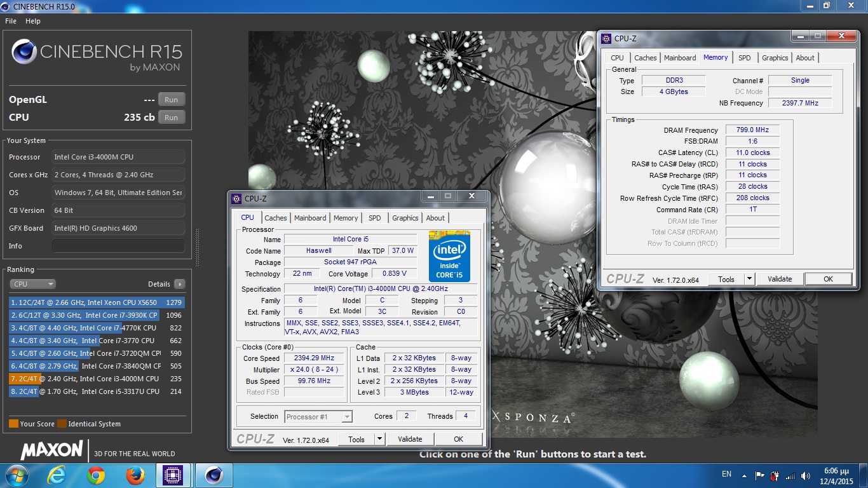The height and width of the screenshot is (488, 868).
Task: Switch to Graphics tab in front CPU-Z
Action: coord(405,218)
